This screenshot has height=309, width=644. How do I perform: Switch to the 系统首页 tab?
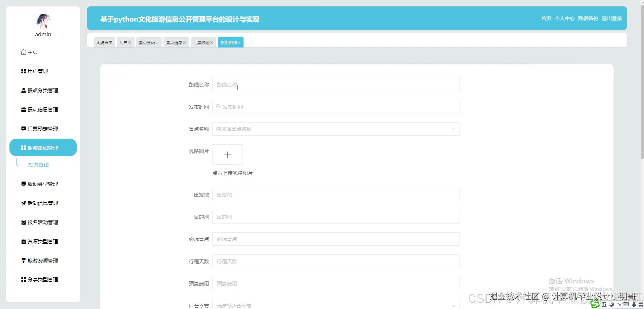104,42
